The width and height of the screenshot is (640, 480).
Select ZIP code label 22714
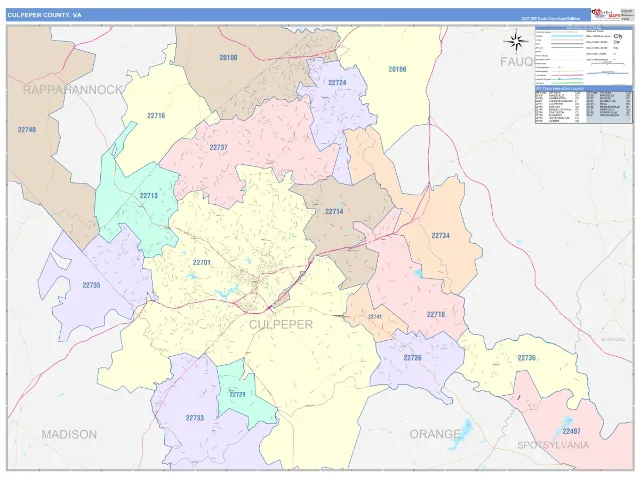pyautogui.click(x=334, y=211)
